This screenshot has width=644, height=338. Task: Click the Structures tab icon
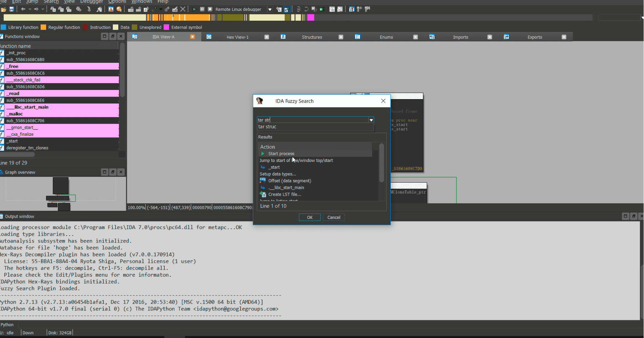pos(283,37)
